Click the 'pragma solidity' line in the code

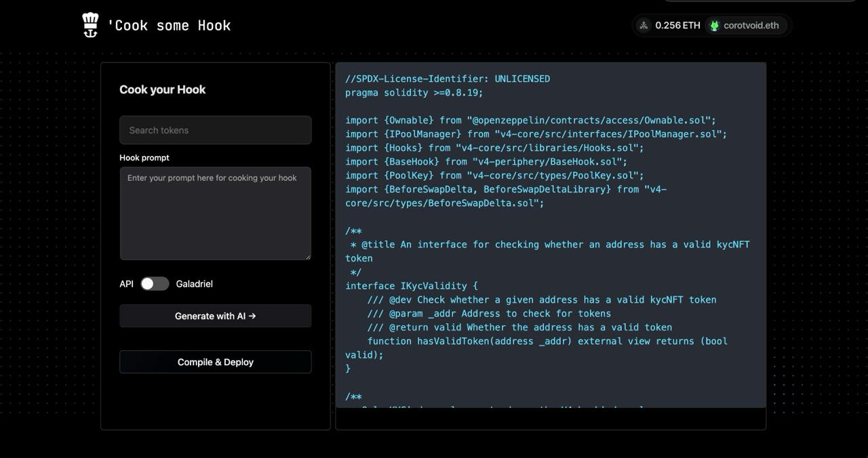point(414,93)
